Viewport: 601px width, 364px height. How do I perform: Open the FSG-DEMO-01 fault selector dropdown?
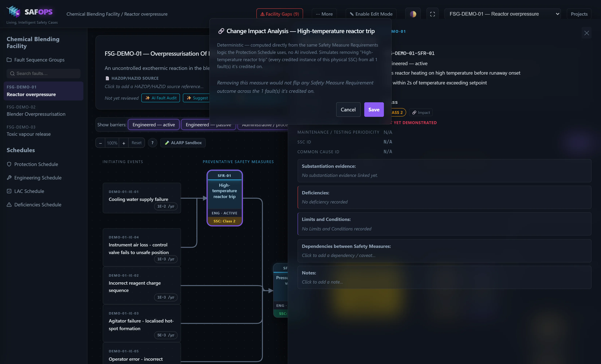click(503, 14)
